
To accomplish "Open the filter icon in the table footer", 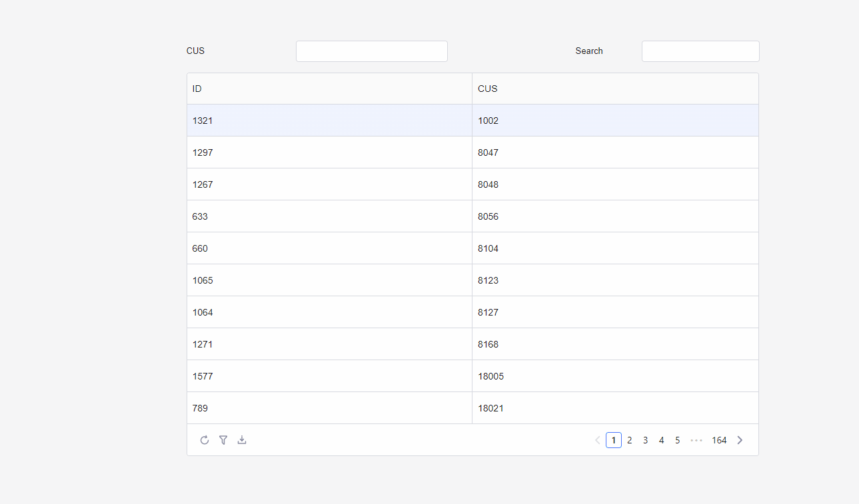I will click(223, 440).
